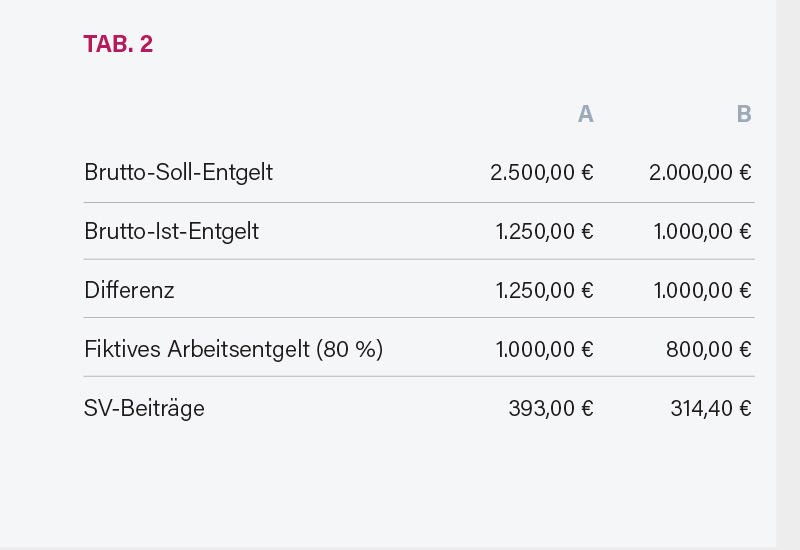Click the TAB. 2 table heading
The image size is (800, 550).
point(118,44)
